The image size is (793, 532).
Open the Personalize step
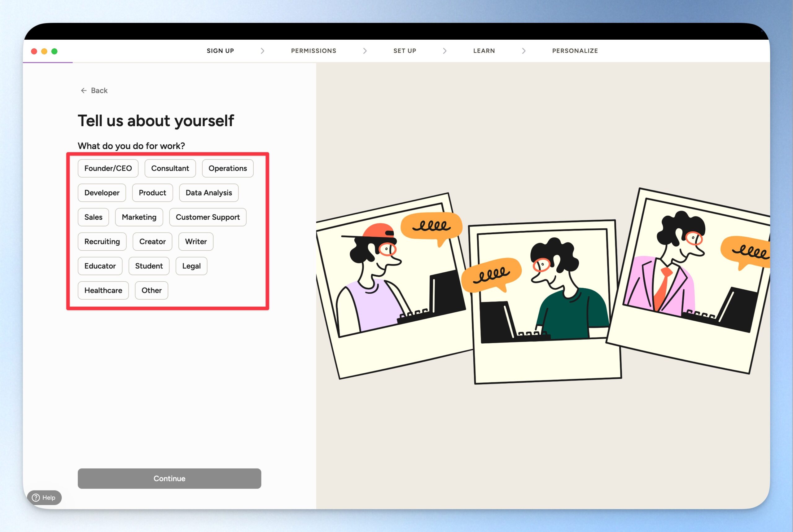pos(575,51)
